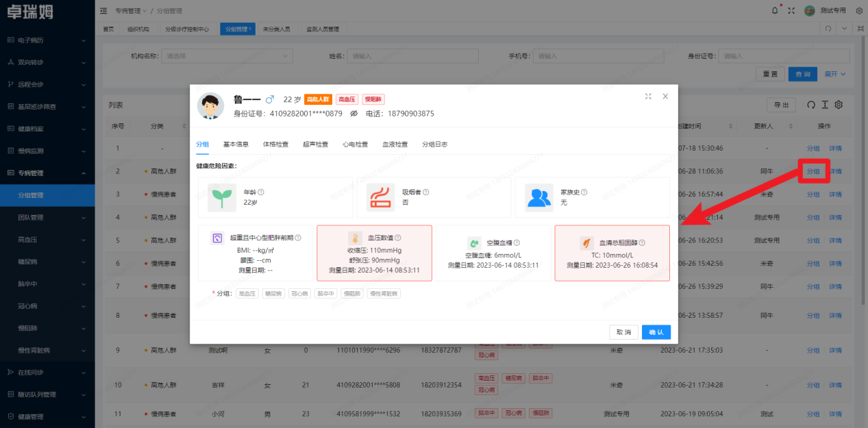The height and width of the screenshot is (428, 868).
Task: Collapse the 专病管理 sidebar menu
Action: tap(47, 173)
